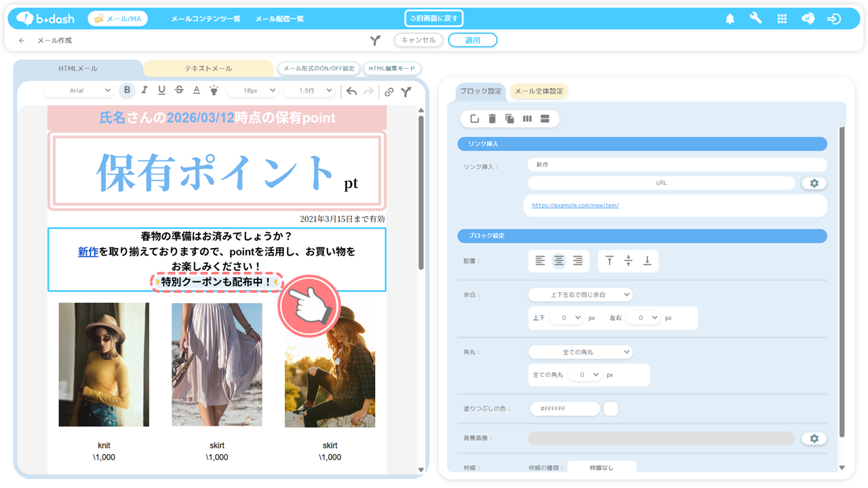Click the undo arrow in the editor toolbar
The width and height of the screenshot is (868, 488).
[x=351, y=91]
